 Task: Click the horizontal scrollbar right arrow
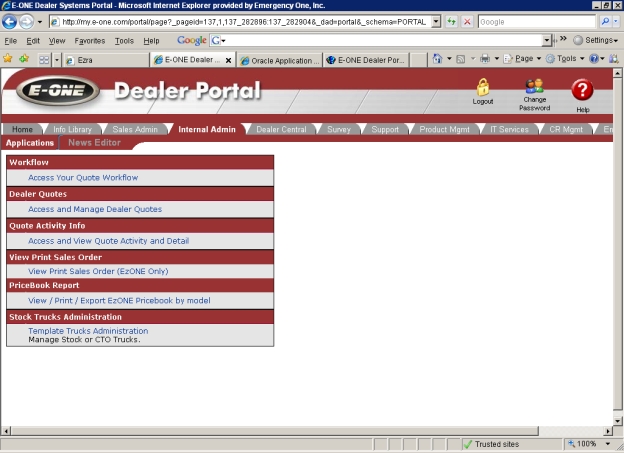coord(607,431)
